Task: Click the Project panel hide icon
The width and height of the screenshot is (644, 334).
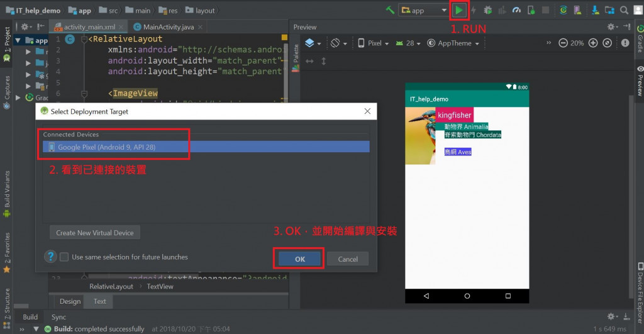Action: [x=41, y=27]
